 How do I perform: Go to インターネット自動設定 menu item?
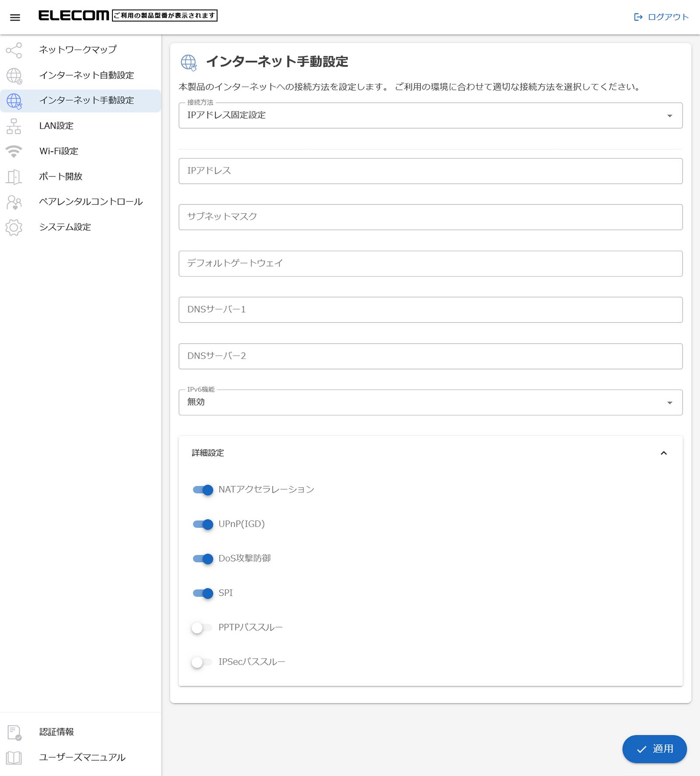[x=87, y=75]
